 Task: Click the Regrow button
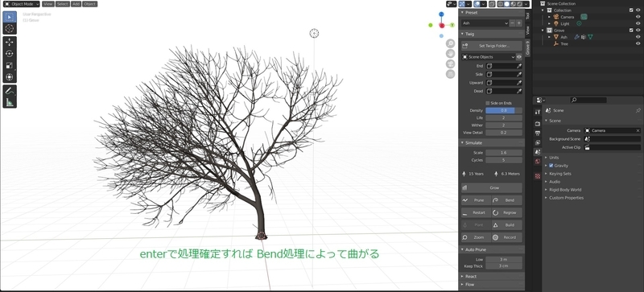tap(507, 212)
